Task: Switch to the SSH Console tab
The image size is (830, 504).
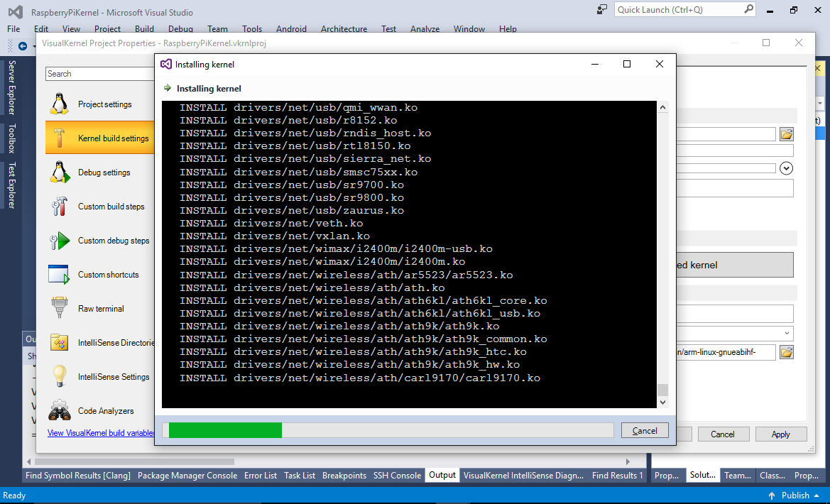Action: coord(397,476)
